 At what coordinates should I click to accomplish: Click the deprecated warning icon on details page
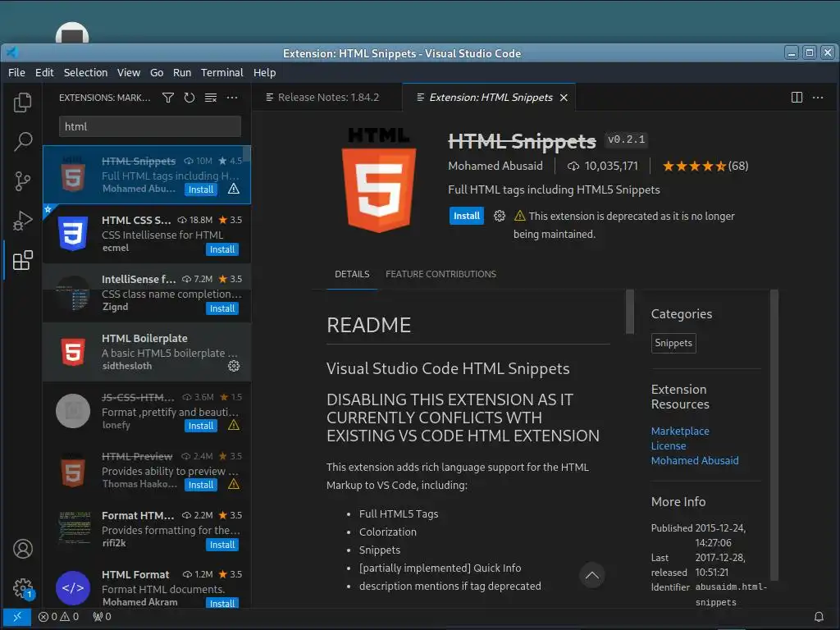pyautogui.click(x=519, y=216)
